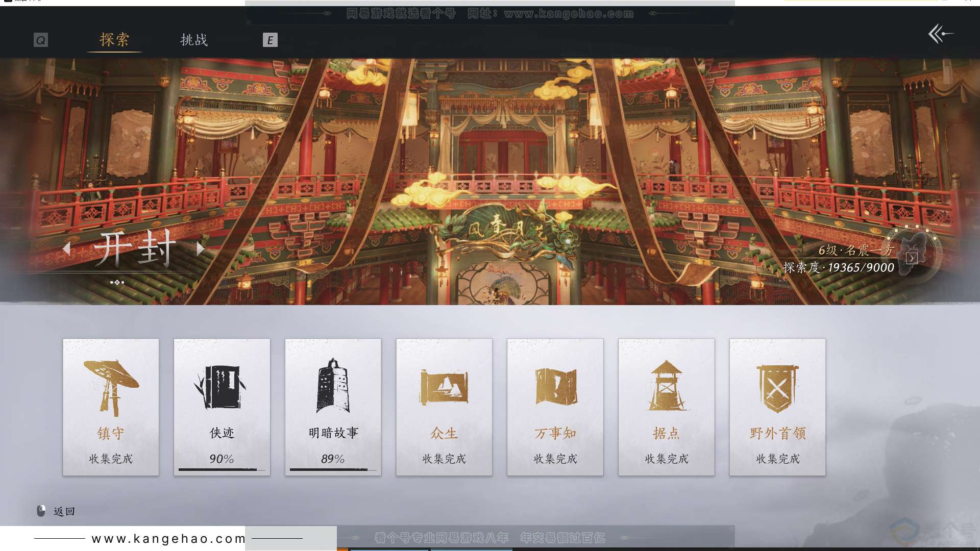Viewport: 980px width, 551px height.
Task: Click the 90% value under 侠迹
Action: pyautogui.click(x=222, y=459)
